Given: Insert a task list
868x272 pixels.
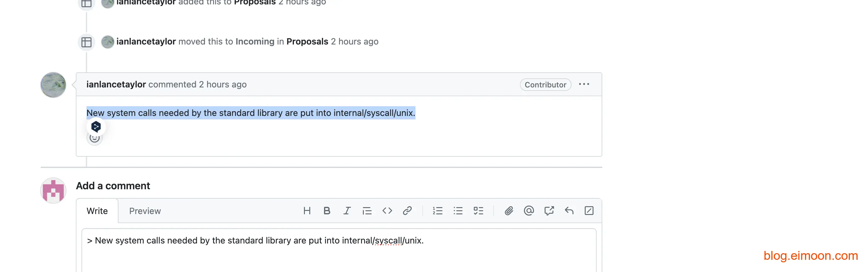Looking at the screenshot, I should (478, 211).
